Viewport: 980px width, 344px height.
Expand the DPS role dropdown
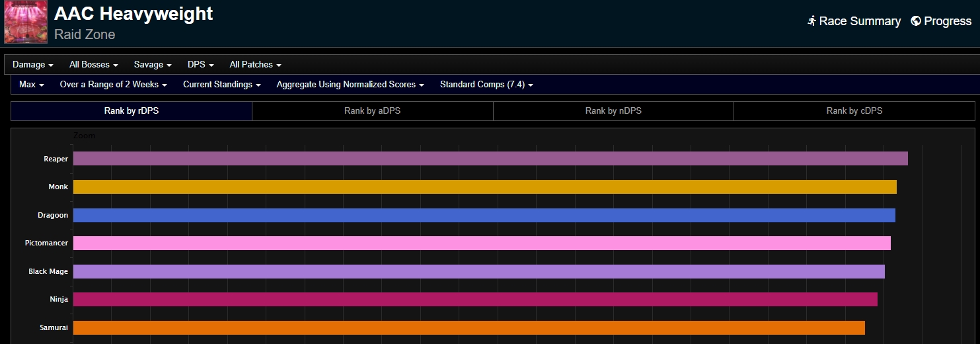point(201,65)
